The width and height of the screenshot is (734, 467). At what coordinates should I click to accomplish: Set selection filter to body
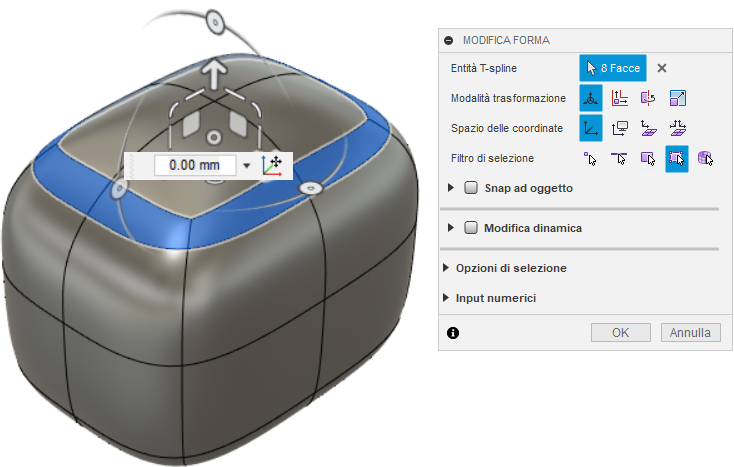pyautogui.click(x=705, y=158)
